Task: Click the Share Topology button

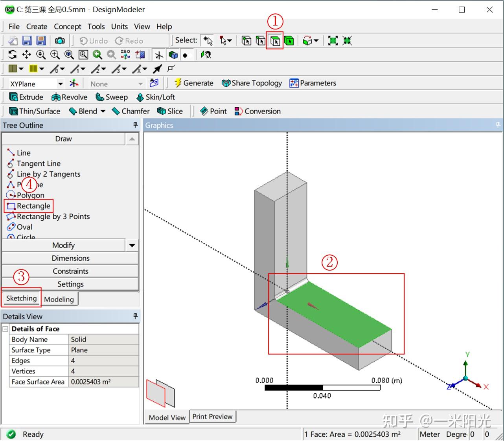Action: tap(252, 83)
